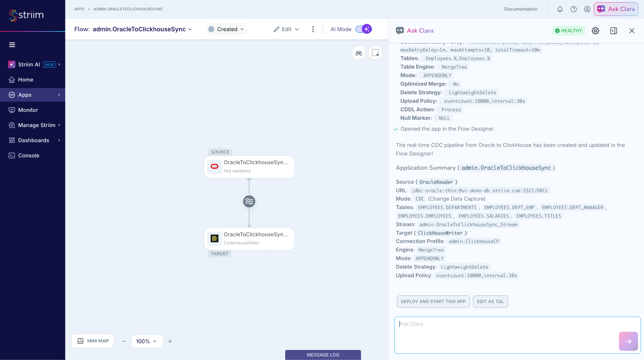Open Apps in sidebar

click(33, 95)
